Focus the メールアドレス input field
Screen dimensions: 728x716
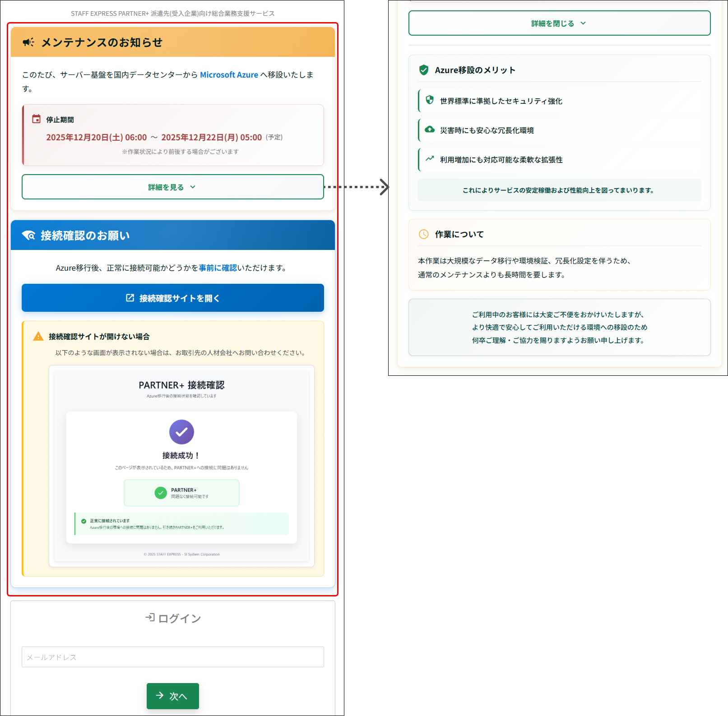(x=173, y=657)
